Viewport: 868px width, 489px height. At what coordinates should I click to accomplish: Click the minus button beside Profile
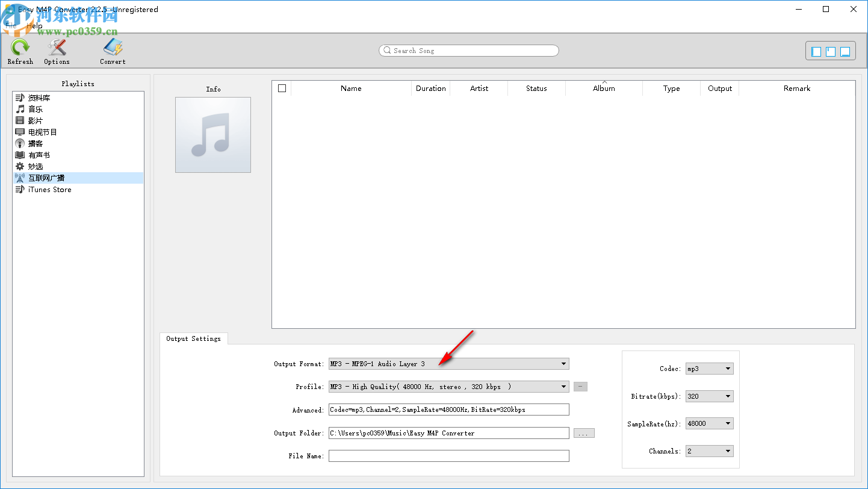[580, 387]
